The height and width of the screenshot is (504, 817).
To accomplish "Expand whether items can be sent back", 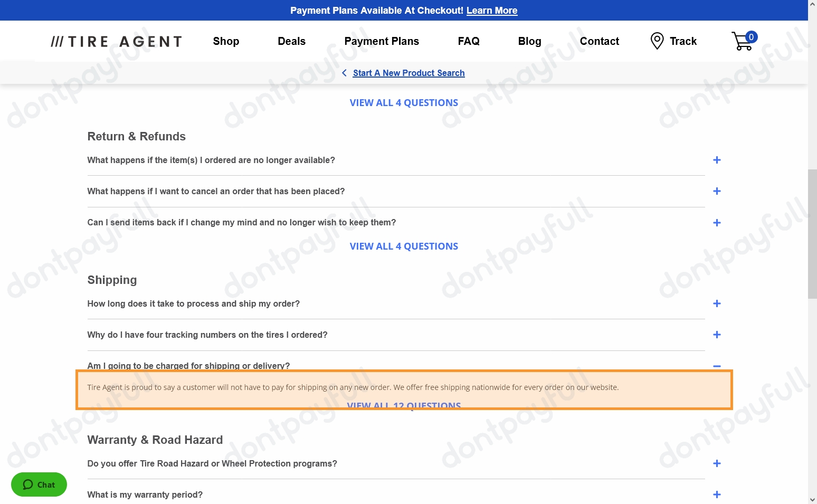I will (x=717, y=222).
